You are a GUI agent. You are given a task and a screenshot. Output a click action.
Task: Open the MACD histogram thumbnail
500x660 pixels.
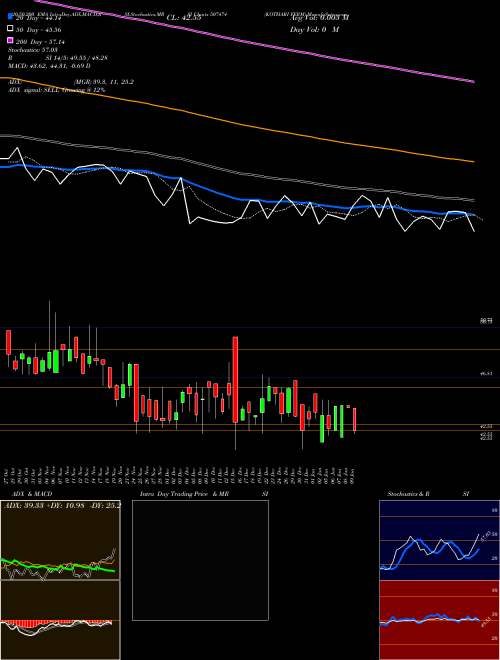coord(60,620)
